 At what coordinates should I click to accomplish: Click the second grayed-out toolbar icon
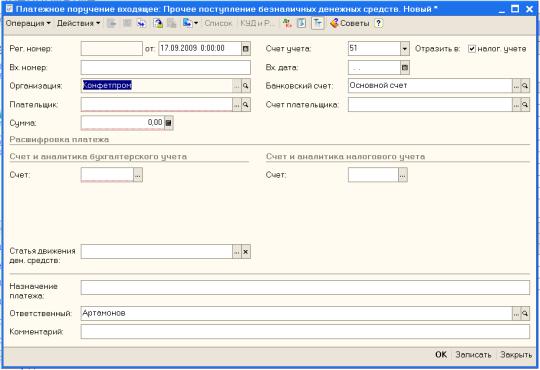127,23
